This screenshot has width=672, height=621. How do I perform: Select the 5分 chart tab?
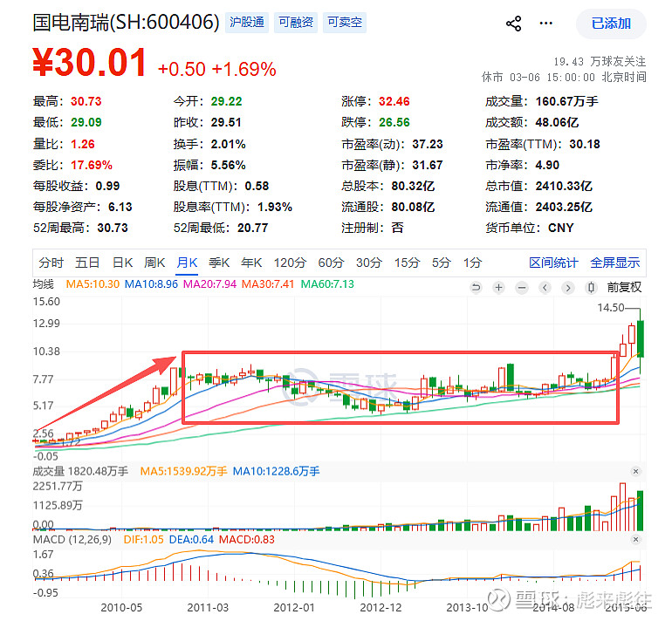[442, 263]
